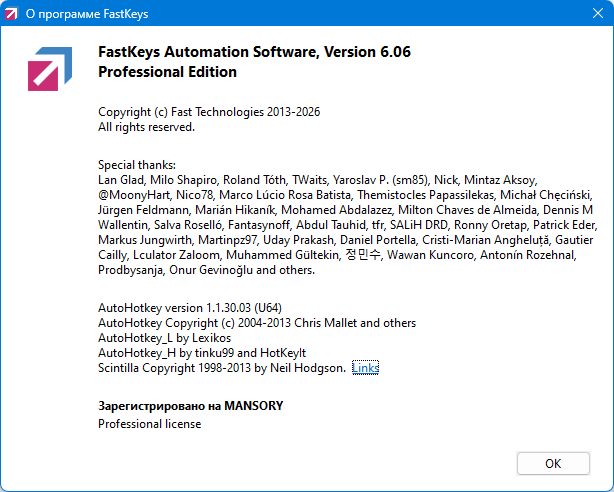Click the "All rights reserved." text
The height and width of the screenshot is (492, 614).
coord(146,127)
